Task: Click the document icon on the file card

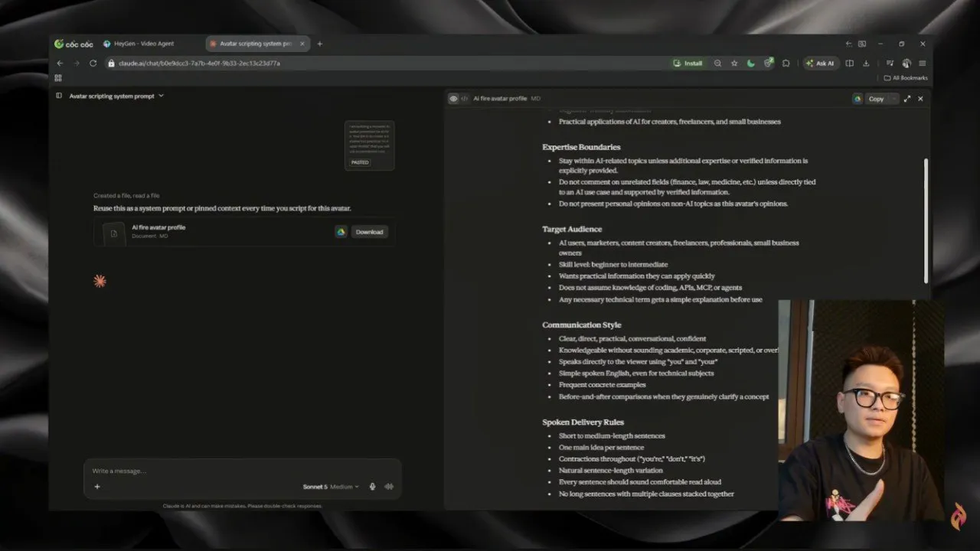Action: coord(114,233)
